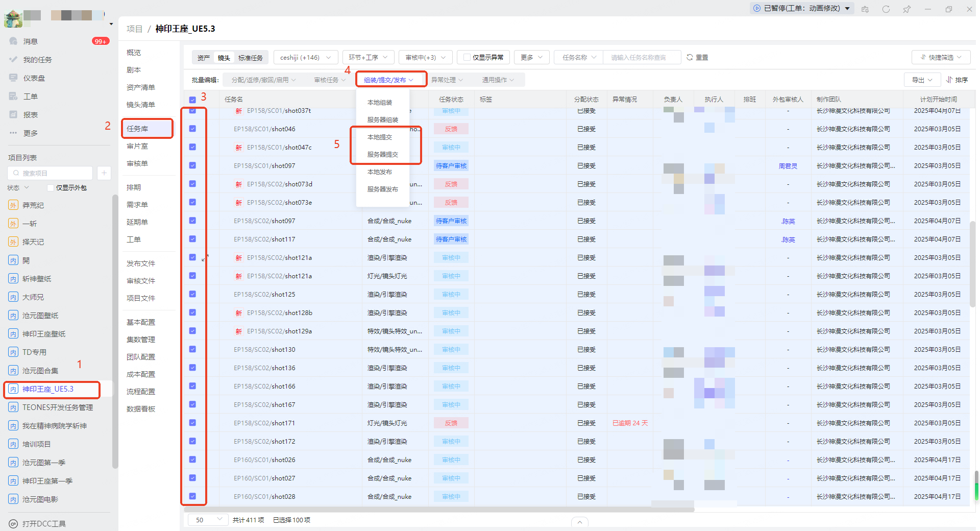The image size is (980, 531).
Task: Switch to the 镜头 tab
Action: point(224,58)
